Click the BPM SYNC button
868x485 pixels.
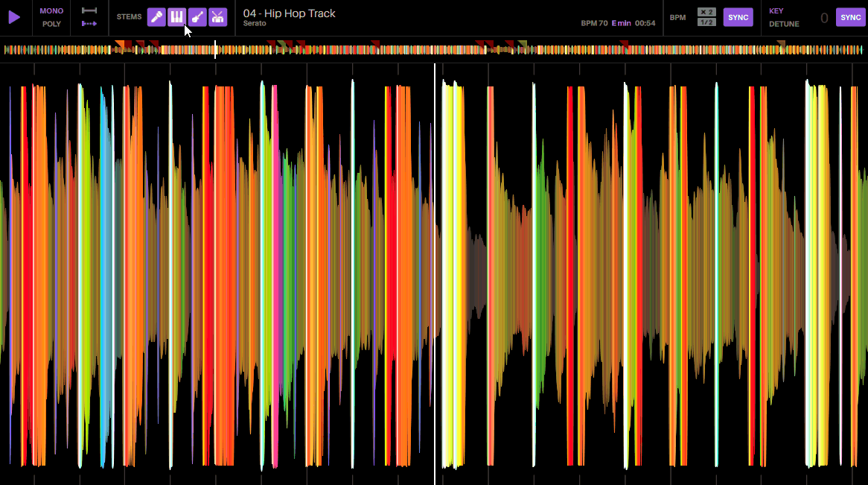(738, 17)
